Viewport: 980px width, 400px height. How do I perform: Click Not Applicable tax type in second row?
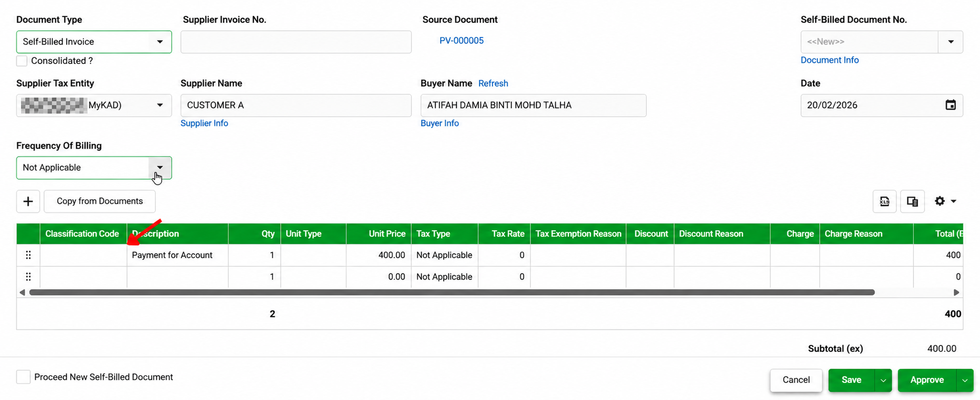click(x=445, y=277)
